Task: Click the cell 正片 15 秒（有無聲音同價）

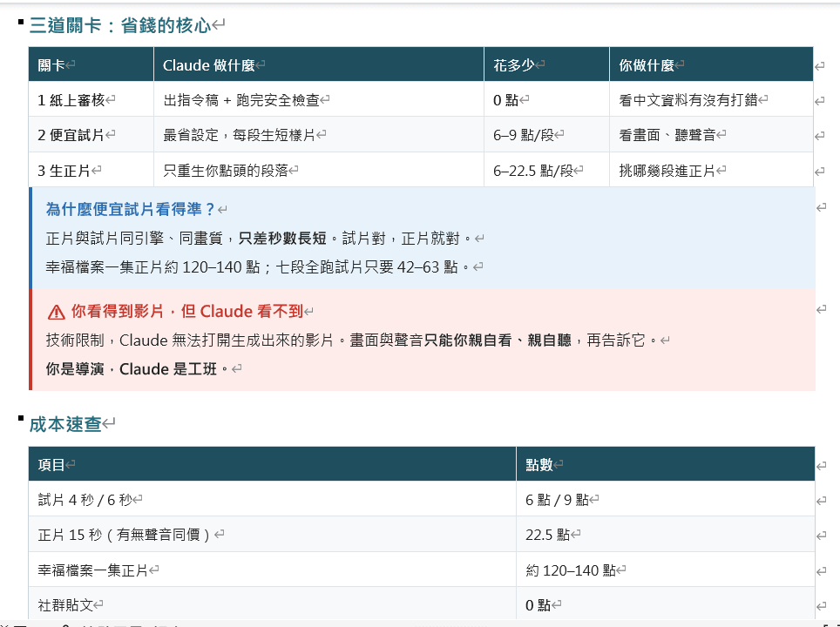Action: [272, 535]
